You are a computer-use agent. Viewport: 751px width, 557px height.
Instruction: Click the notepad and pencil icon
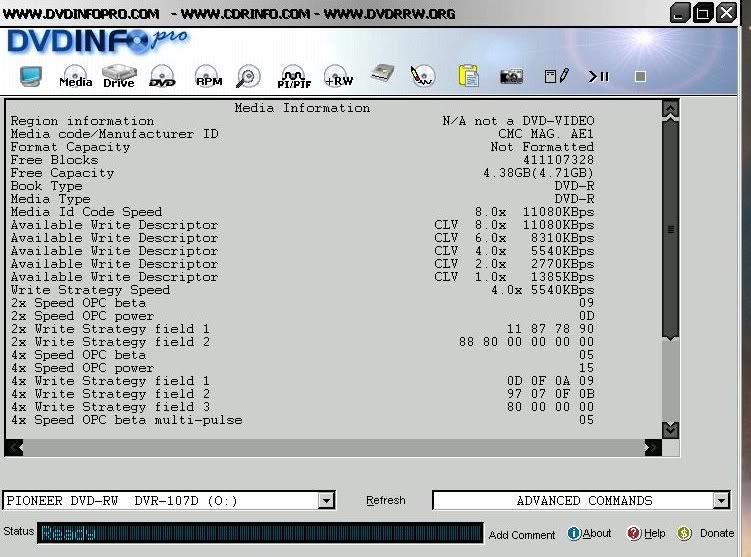click(557, 76)
